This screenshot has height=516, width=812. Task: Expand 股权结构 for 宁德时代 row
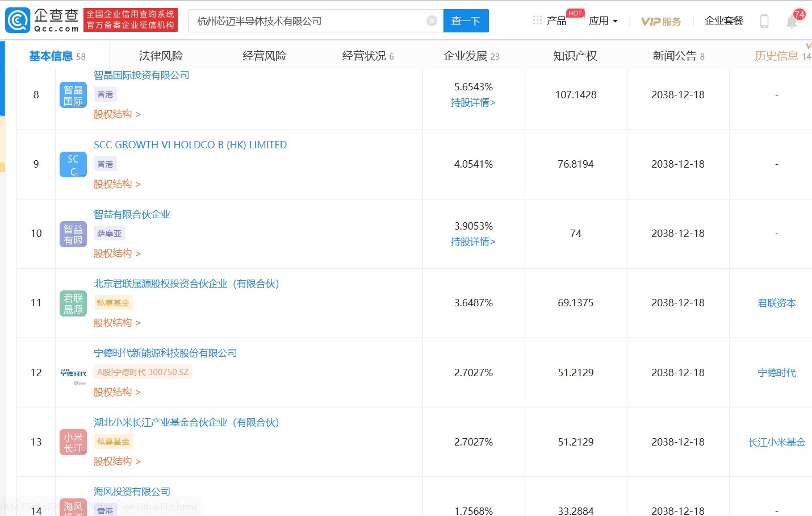point(117,392)
